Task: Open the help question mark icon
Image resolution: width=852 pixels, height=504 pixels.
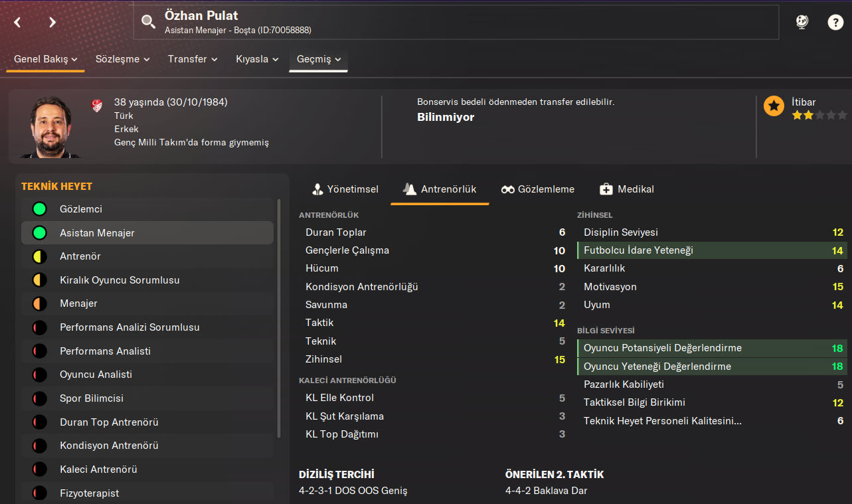Action: (x=835, y=22)
